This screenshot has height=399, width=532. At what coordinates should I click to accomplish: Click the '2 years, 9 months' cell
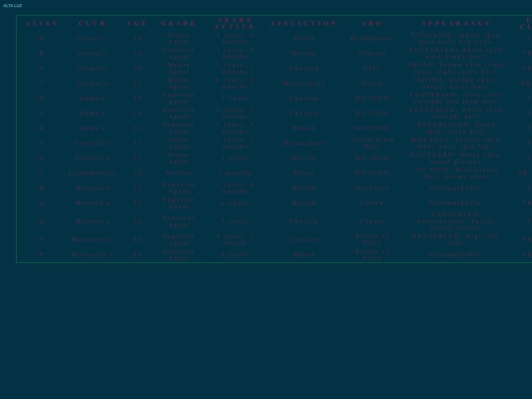point(234,53)
